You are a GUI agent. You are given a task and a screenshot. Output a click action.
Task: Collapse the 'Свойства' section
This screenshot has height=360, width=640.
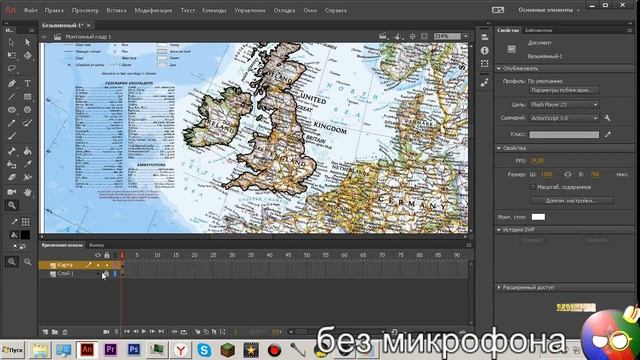pos(499,148)
